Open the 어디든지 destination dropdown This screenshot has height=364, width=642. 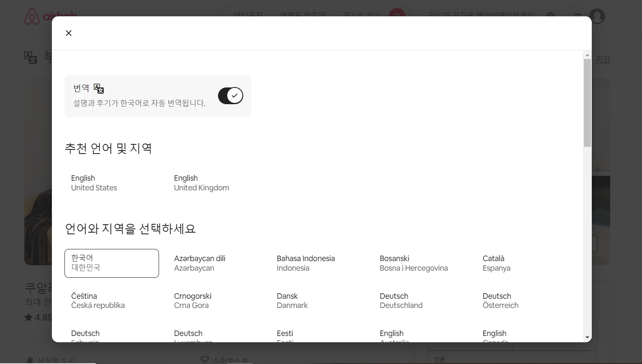pos(248,16)
